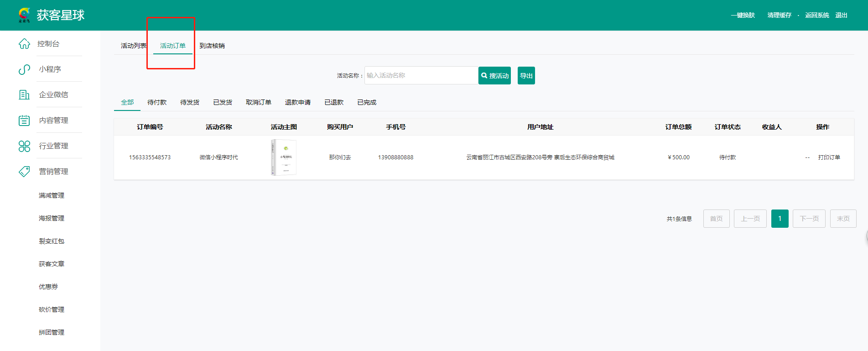
Task: Open the 到店核销 tab
Action: tap(212, 46)
